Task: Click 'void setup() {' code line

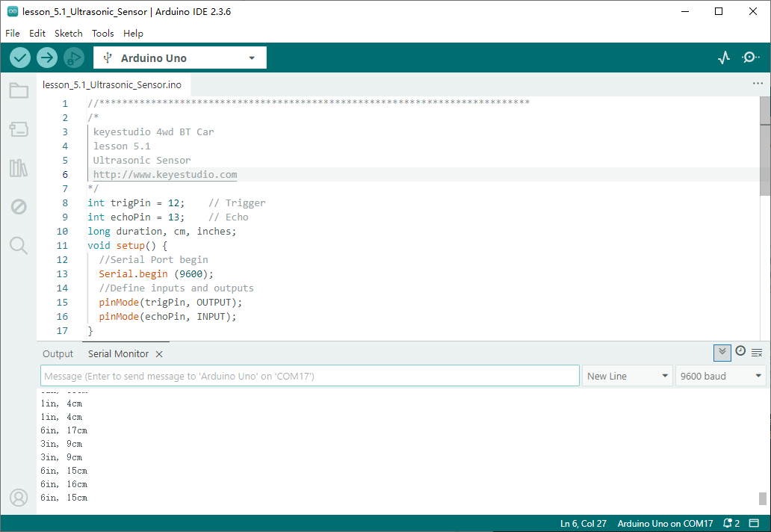Action: [127, 245]
